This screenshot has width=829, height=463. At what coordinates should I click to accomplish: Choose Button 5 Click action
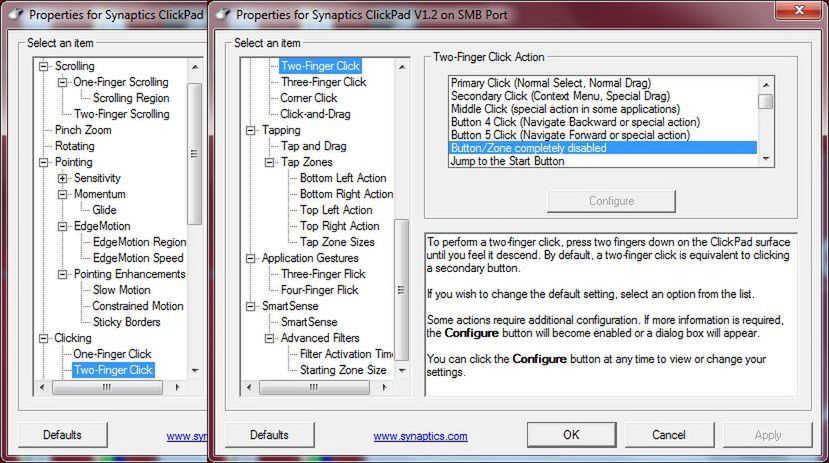click(603, 135)
